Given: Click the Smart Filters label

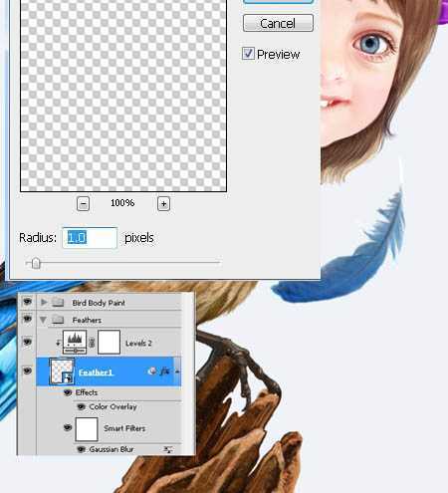Looking at the screenshot, I should tap(124, 428).
